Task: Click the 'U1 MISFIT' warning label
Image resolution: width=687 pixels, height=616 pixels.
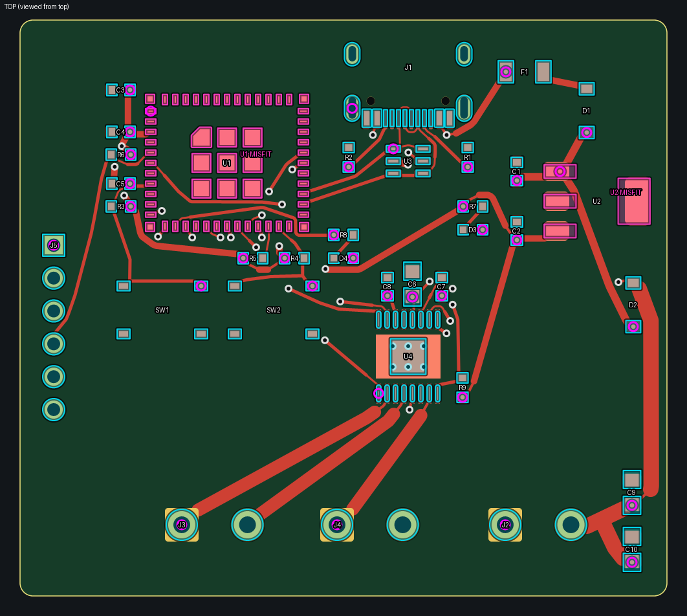Action: coord(256,154)
